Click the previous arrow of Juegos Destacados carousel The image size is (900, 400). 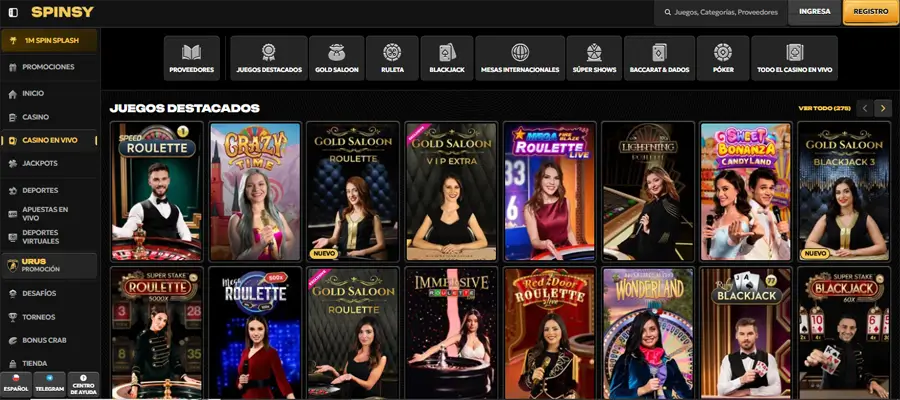coord(865,108)
